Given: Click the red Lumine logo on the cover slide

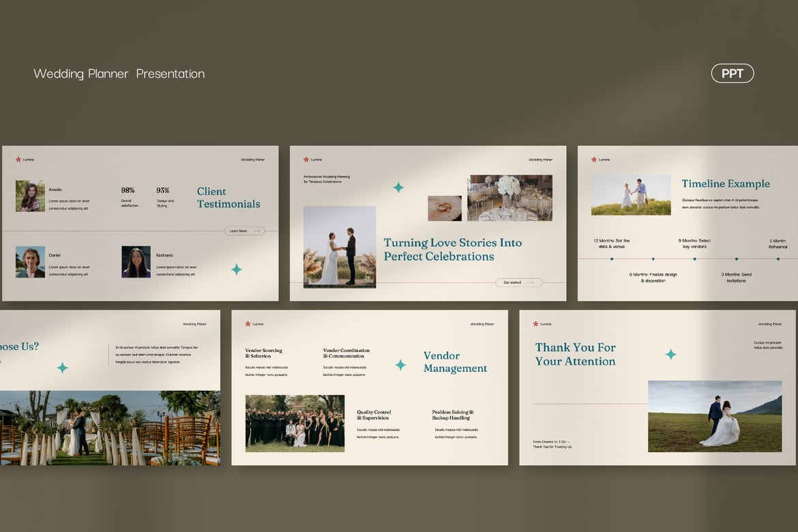Looking at the screenshot, I should 306,160.
